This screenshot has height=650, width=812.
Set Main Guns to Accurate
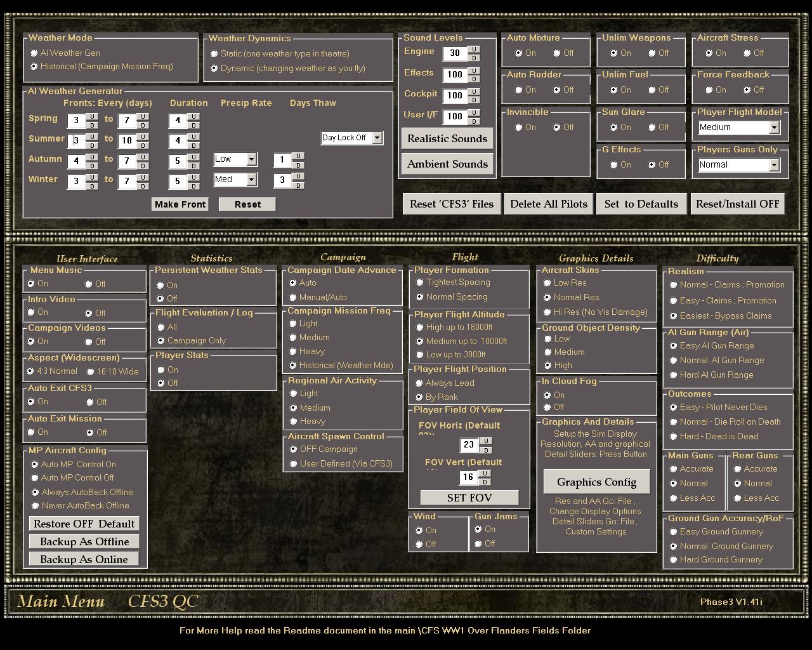673,469
